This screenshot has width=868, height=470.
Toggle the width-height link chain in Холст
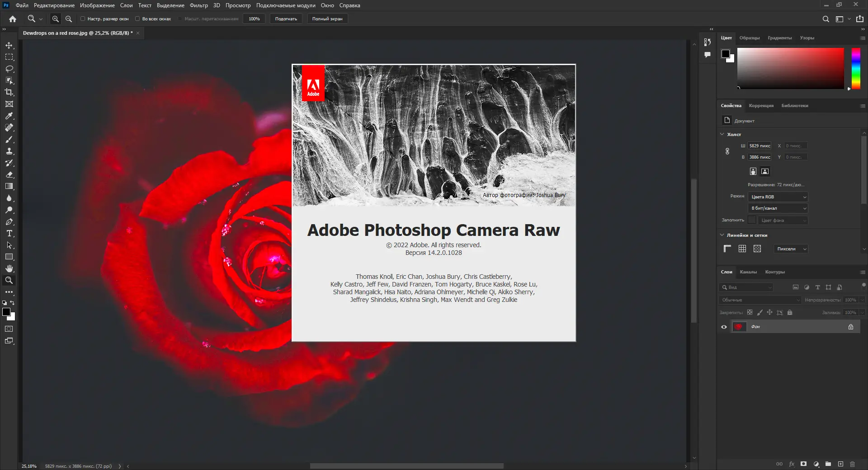(727, 151)
